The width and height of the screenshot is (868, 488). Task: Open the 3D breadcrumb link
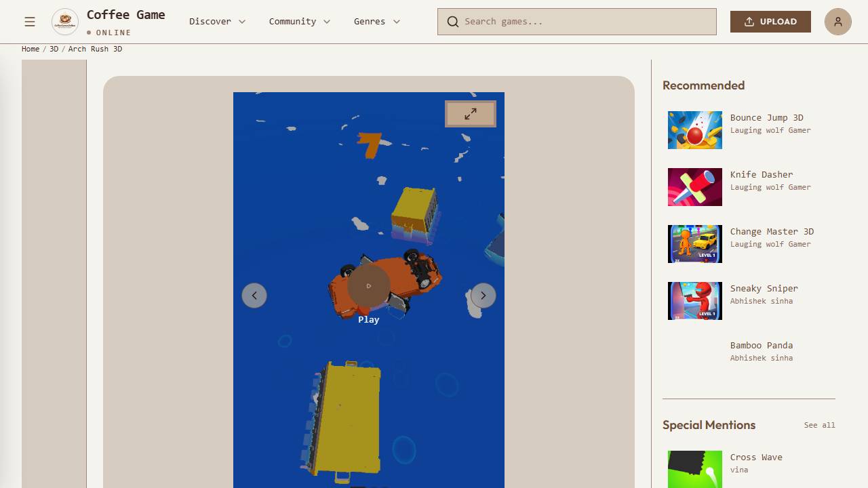(x=54, y=49)
